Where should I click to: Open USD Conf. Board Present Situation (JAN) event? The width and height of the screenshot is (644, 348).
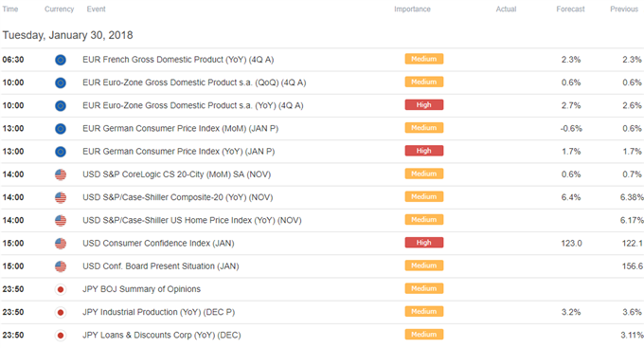(161, 266)
